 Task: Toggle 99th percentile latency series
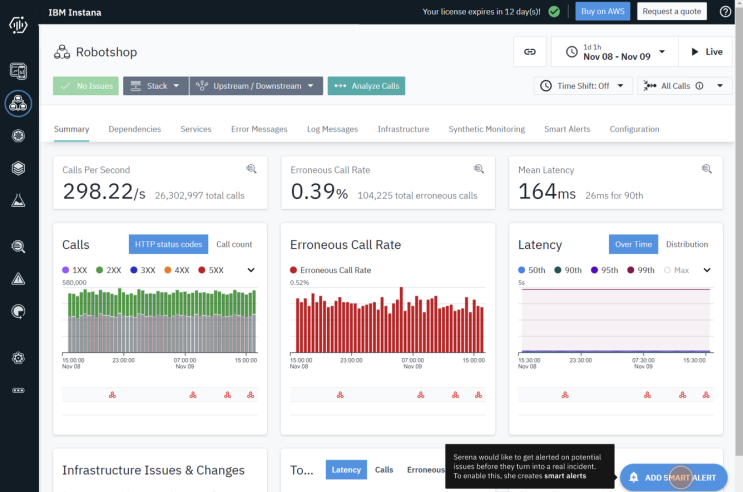(x=641, y=270)
